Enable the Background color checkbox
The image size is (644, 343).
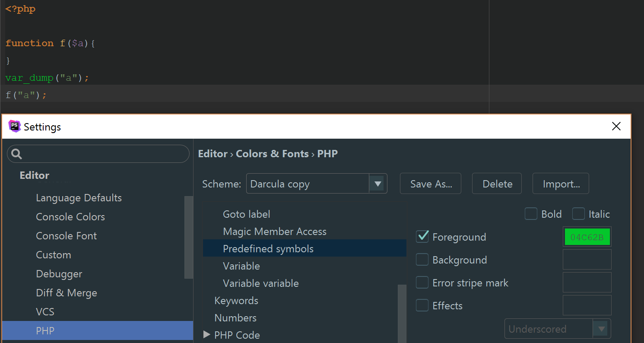422,260
